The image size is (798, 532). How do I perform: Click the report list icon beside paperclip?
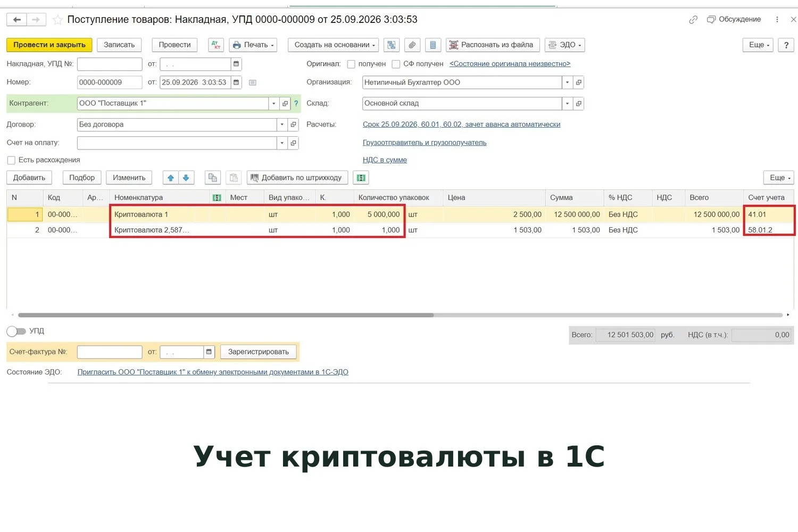click(433, 45)
